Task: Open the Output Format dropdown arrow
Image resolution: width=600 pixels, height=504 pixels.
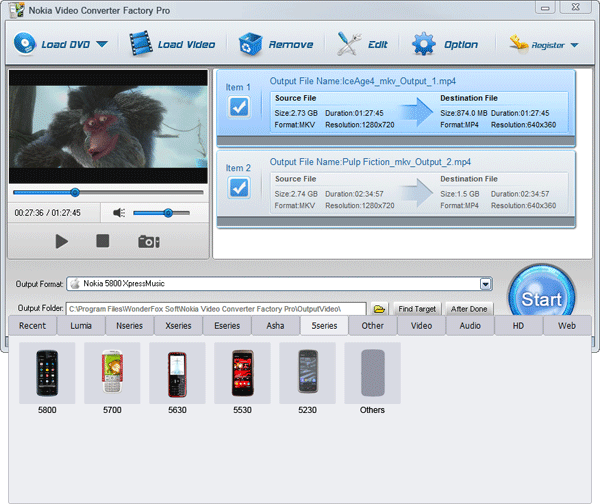Action: [x=485, y=284]
